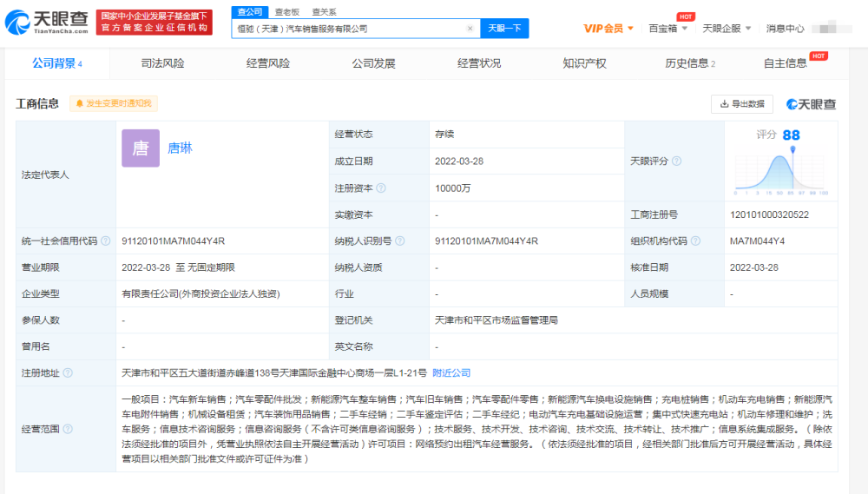Screen dimensions: 868x494
Task: Click the 发生变更时通知我 notification button
Action: point(114,103)
